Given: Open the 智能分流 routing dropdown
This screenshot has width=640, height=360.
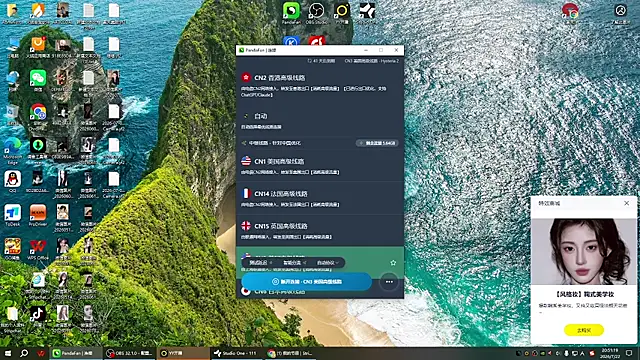Looking at the screenshot, I should pos(295,263).
